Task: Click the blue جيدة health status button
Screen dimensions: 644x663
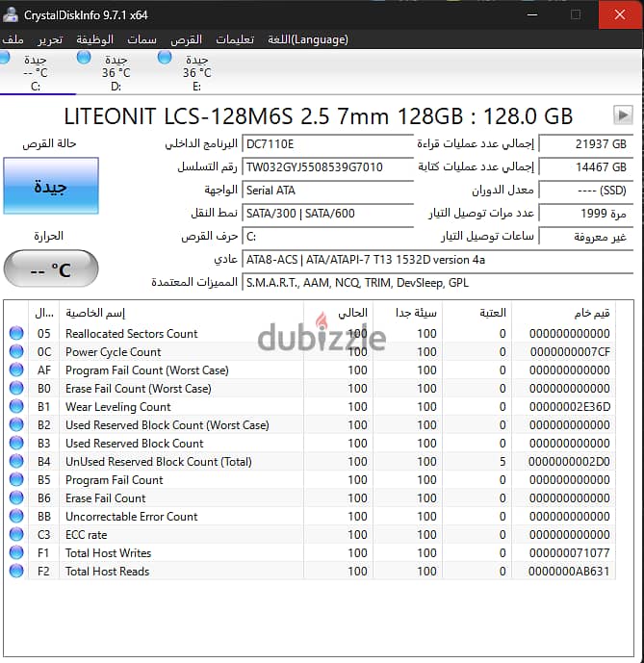Action: tap(51, 186)
